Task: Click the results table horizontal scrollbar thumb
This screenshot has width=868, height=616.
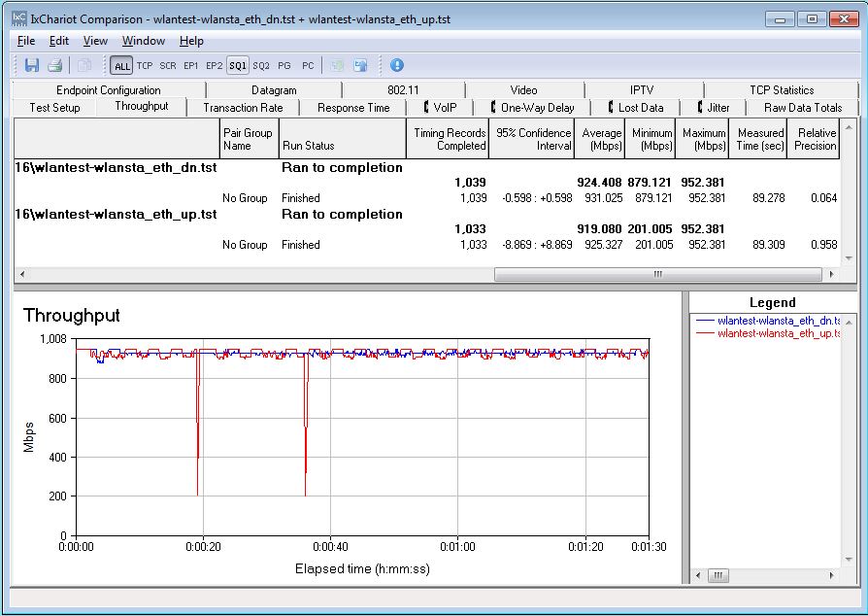Action: pos(657,274)
